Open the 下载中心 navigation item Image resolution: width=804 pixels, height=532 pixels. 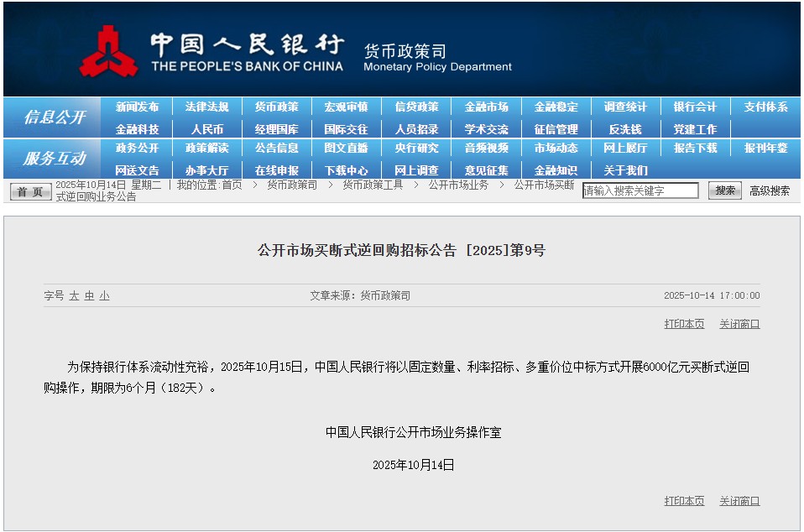(346, 170)
